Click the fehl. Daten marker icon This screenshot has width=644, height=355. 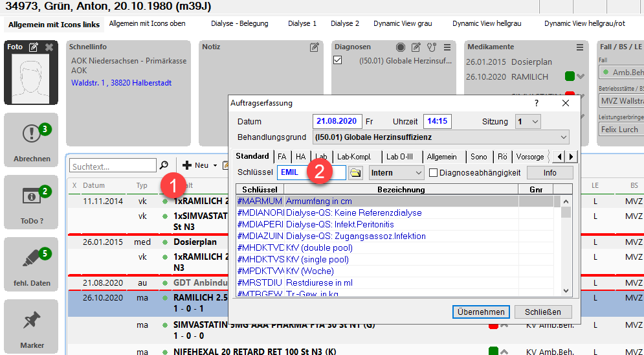32,258
